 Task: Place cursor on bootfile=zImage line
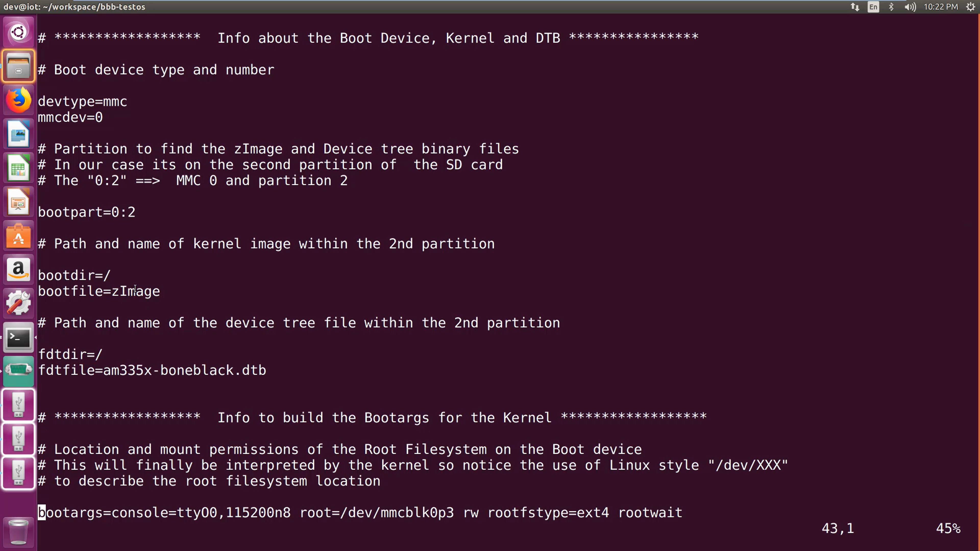pyautogui.click(x=99, y=291)
